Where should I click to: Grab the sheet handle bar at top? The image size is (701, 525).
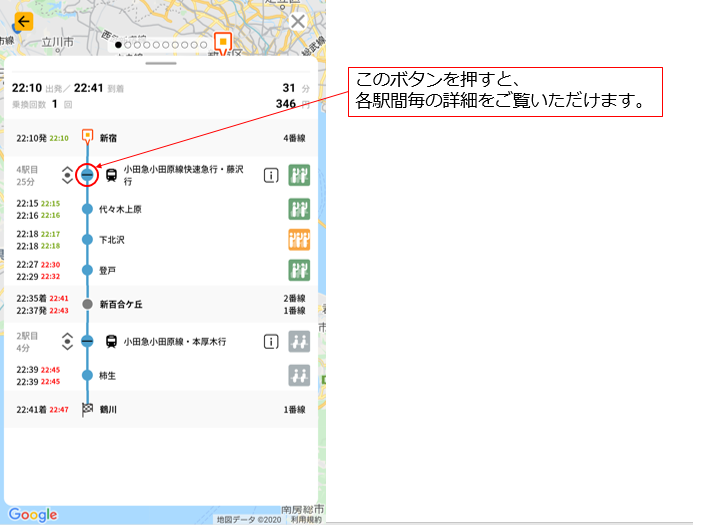(x=161, y=64)
